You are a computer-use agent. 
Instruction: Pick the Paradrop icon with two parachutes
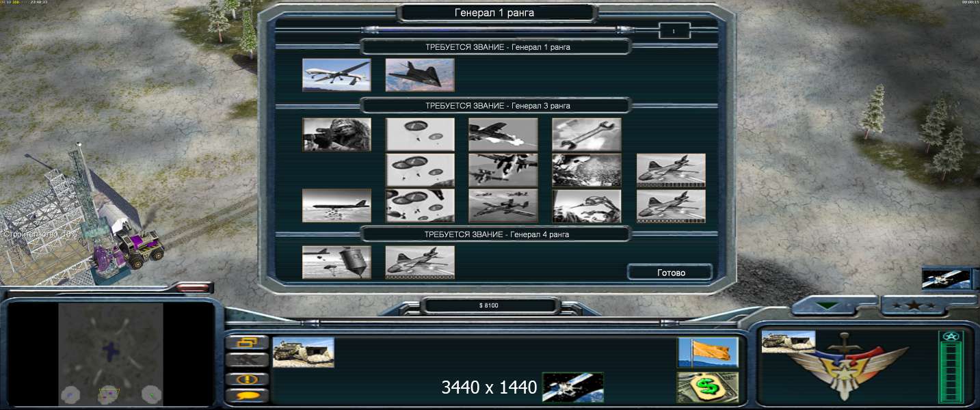(x=420, y=135)
